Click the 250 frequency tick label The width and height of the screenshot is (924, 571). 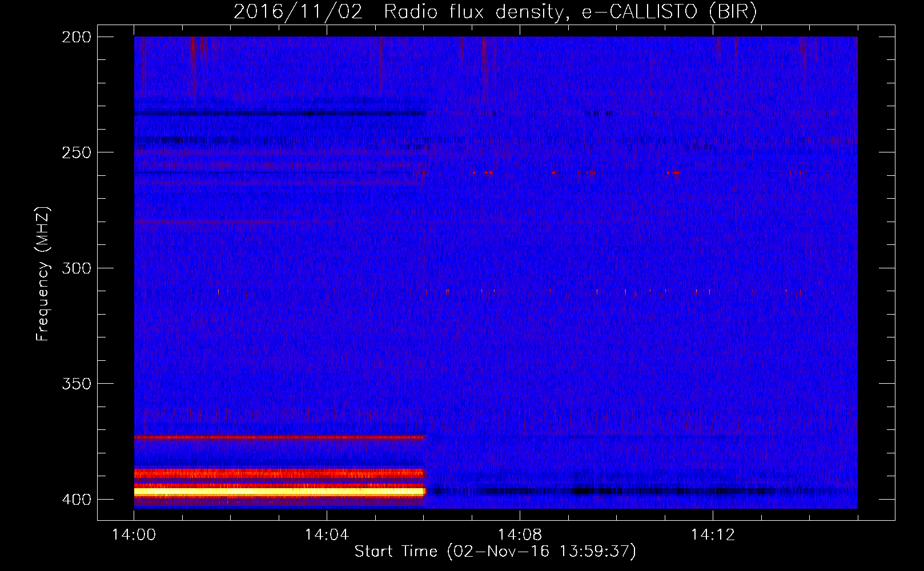[x=77, y=152]
